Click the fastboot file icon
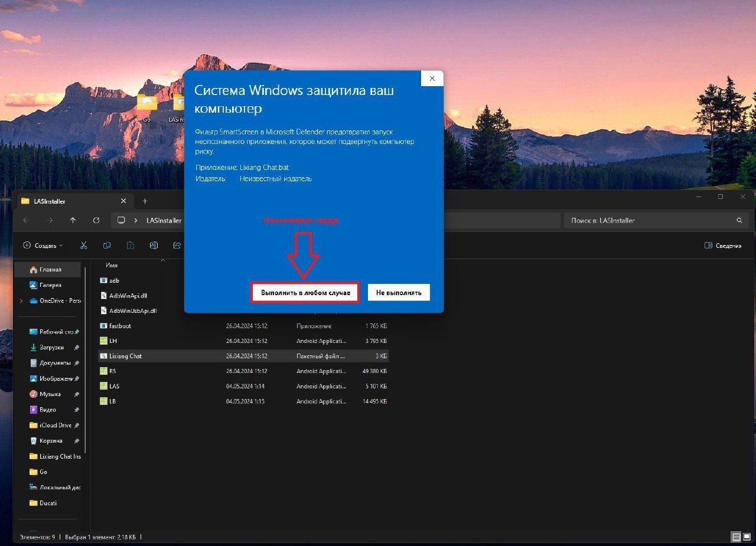The height and width of the screenshot is (546, 756). pos(103,326)
